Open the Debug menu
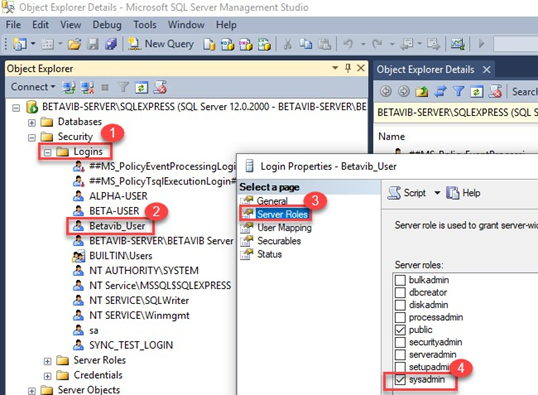The width and height of the screenshot is (538, 395). pos(107,25)
